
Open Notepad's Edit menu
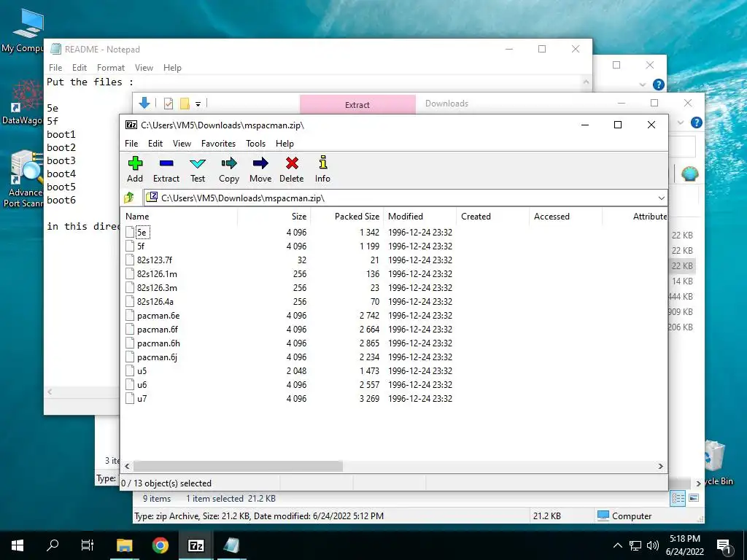tap(80, 68)
